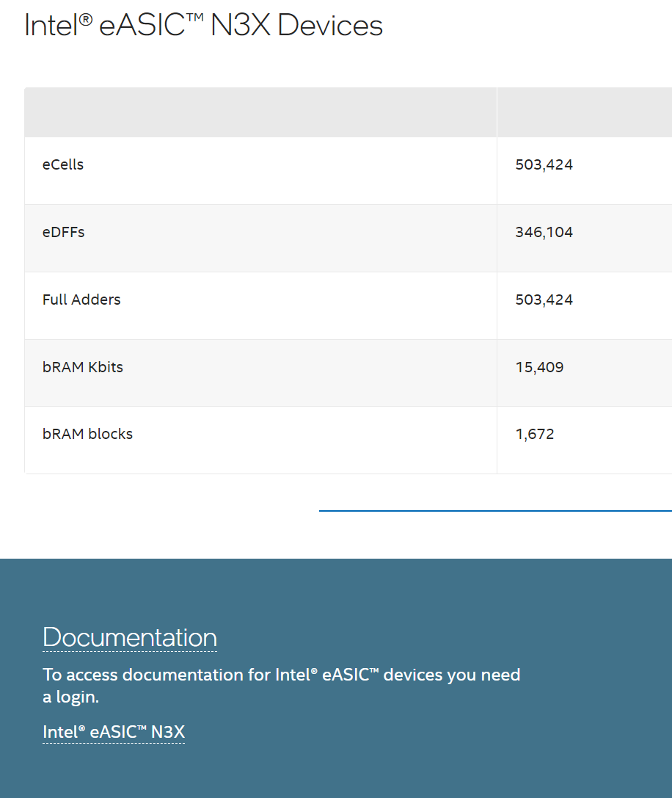Open the Documentation section heading
The image size is (672, 798).
click(x=129, y=637)
